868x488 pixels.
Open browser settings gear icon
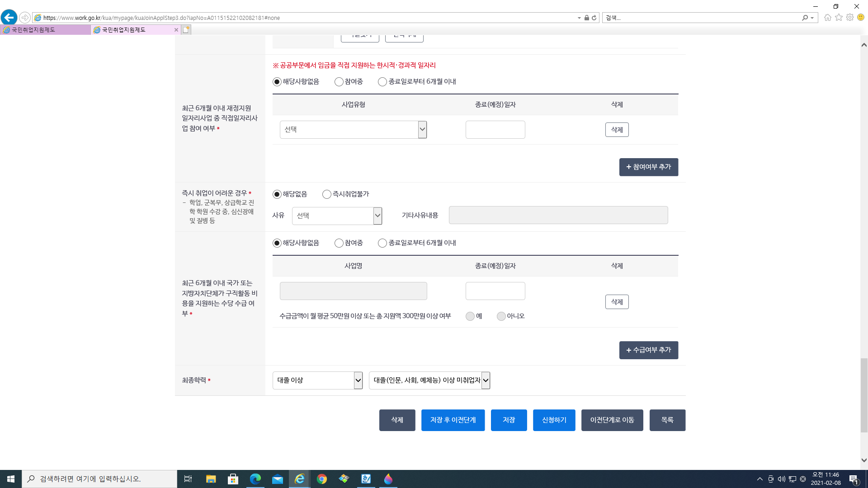point(850,18)
